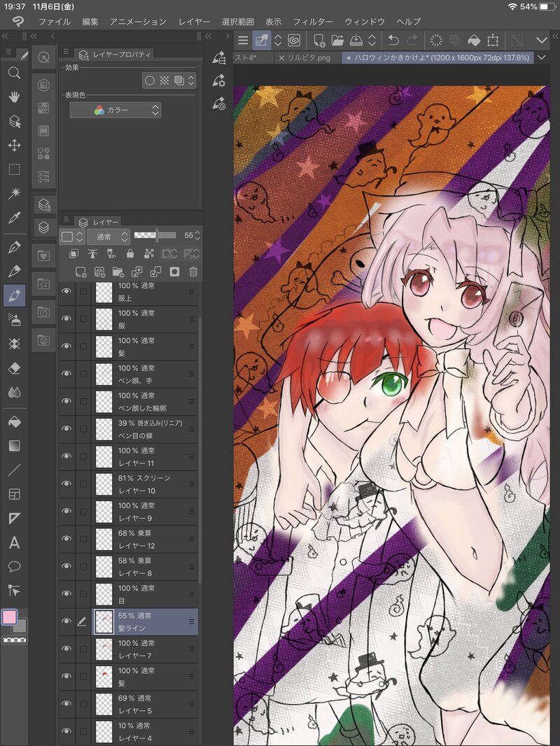The image size is (560, 746).
Task: Open the 選択範囲 menu
Action: point(237,22)
